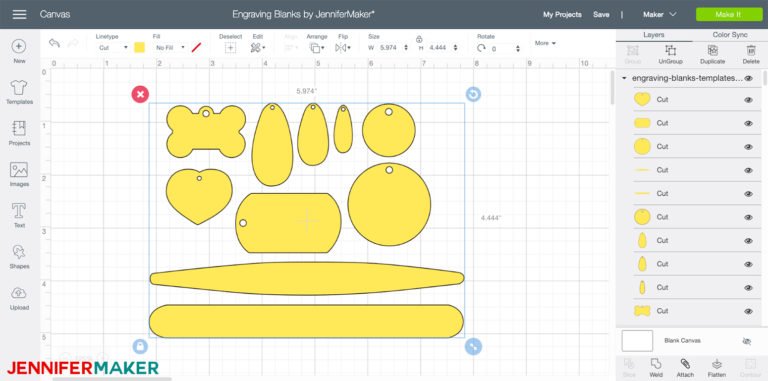Click the Weld tool

656,368
